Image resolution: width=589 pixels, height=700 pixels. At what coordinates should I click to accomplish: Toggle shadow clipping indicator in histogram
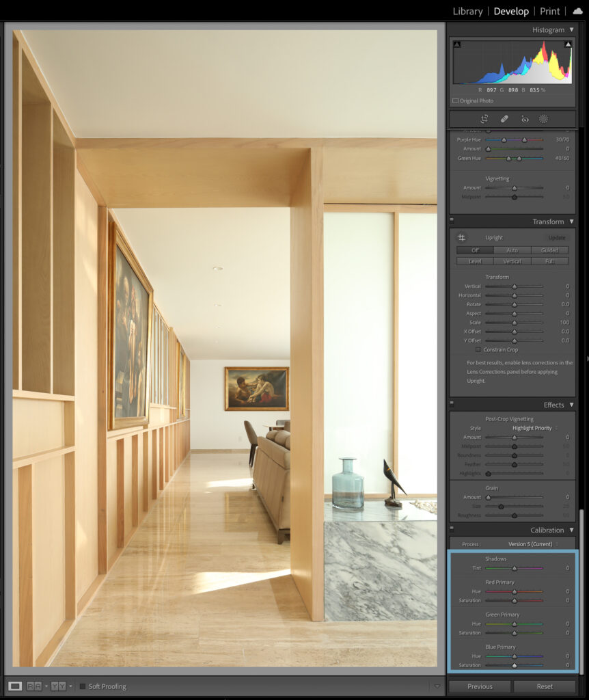[457, 44]
